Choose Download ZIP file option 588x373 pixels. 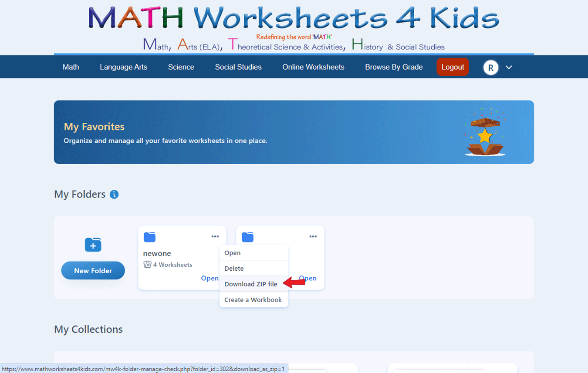click(x=254, y=284)
